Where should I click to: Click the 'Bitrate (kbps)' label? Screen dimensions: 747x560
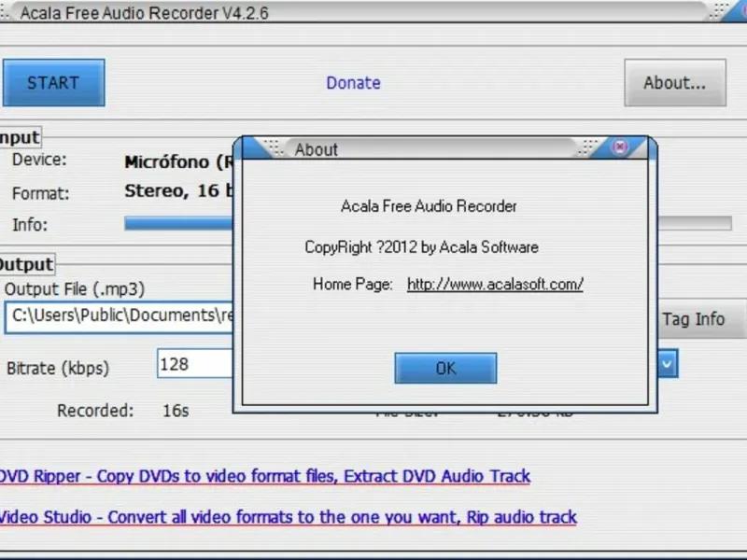pyautogui.click(x=58, y=368)
